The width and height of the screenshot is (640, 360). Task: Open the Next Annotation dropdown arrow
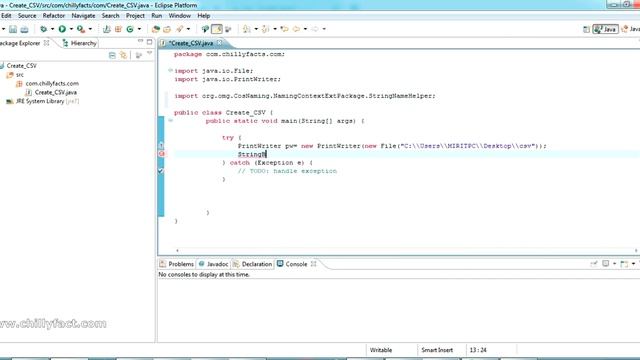(256, 29)
